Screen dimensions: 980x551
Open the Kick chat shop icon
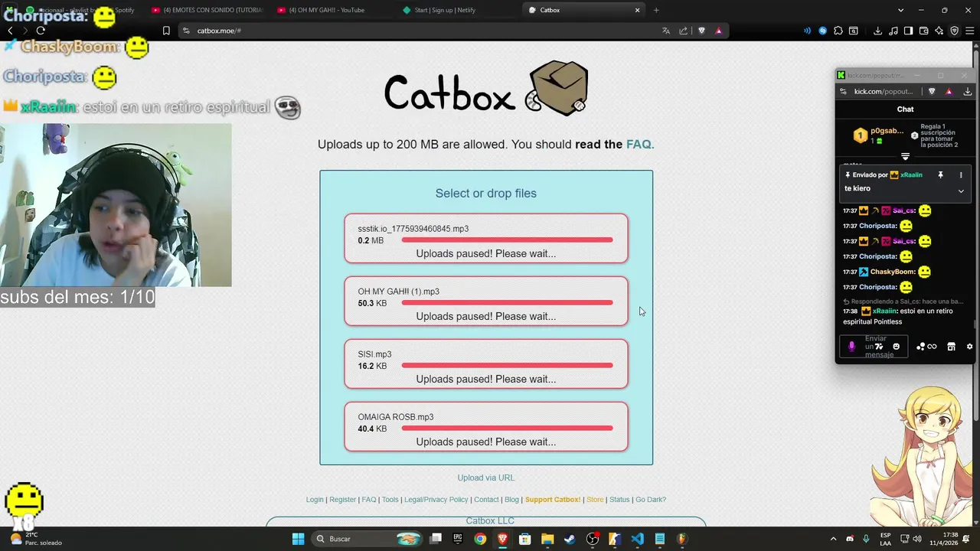[951, 347]
